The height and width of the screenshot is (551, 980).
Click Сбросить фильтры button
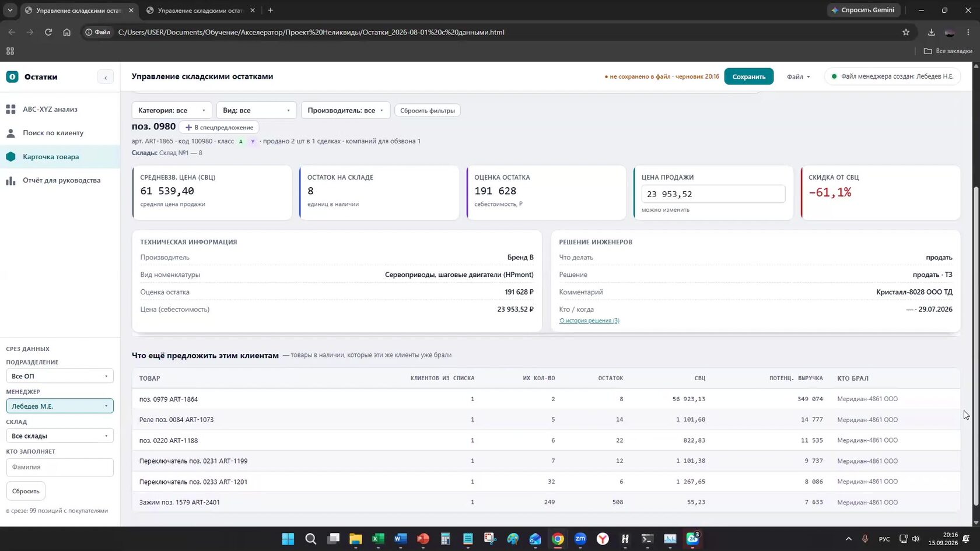[x=428, y=110]
